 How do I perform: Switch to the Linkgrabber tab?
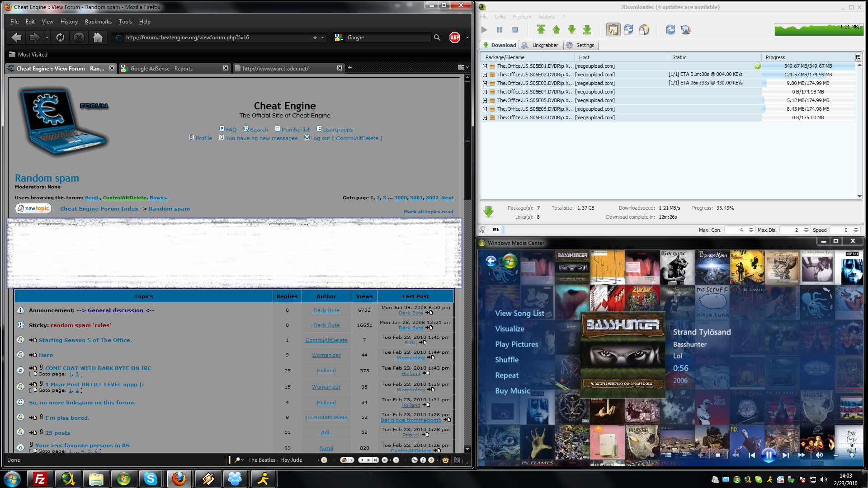pyautogui.click(x=541, y=45)
